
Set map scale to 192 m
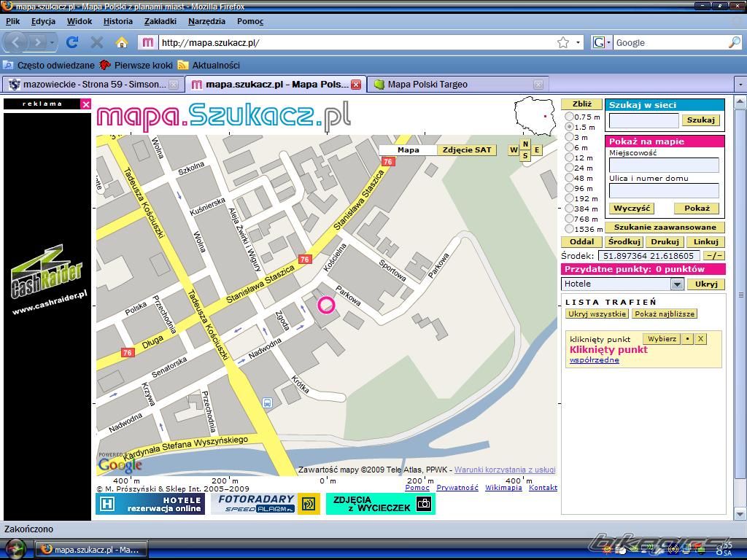[x=570, y=198]
